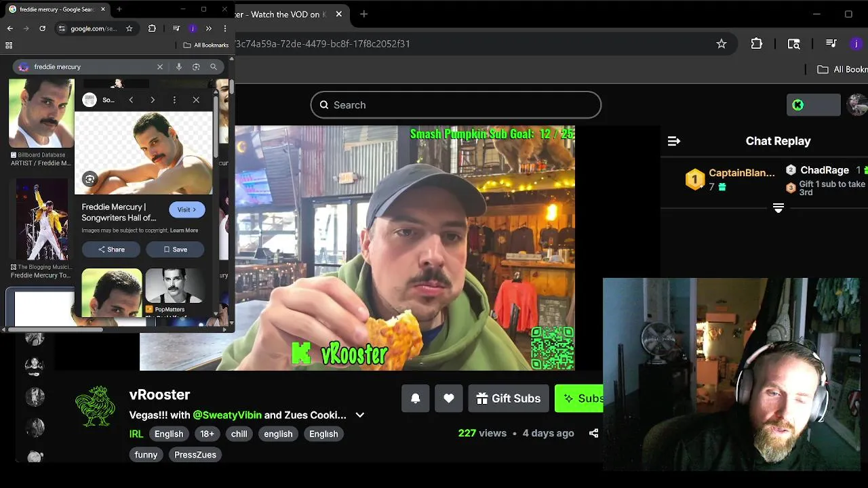The width and height of the screenshot is (868, 488).
Task: Select the funny tag
Action: [146, 455]
